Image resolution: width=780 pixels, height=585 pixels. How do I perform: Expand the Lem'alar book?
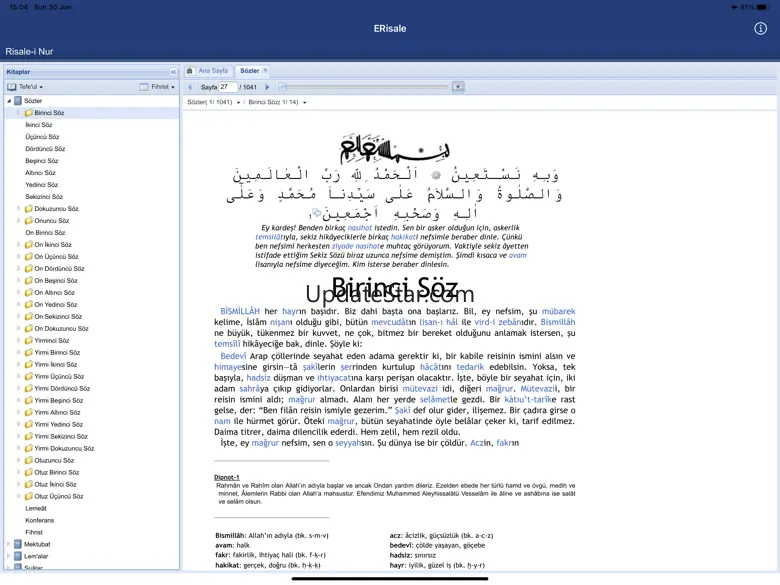click(x=9, y=556)
